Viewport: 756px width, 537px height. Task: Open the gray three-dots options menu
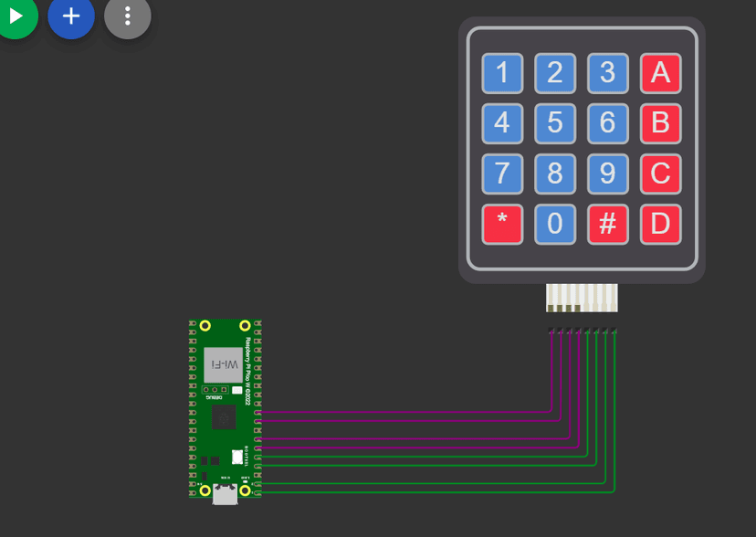tap(127, 16)
